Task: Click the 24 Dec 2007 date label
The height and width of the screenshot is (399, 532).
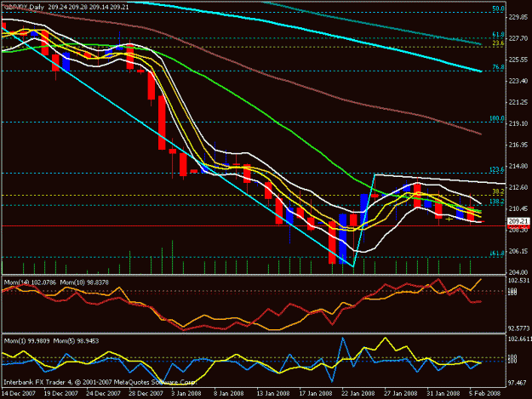Action: coord(104,394)
